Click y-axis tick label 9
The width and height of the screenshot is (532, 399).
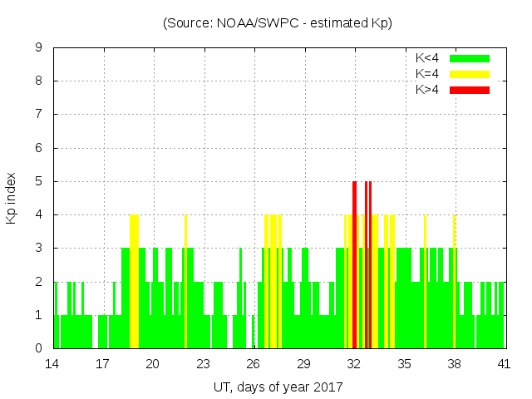pyautogui.click(x=39, y=48)
